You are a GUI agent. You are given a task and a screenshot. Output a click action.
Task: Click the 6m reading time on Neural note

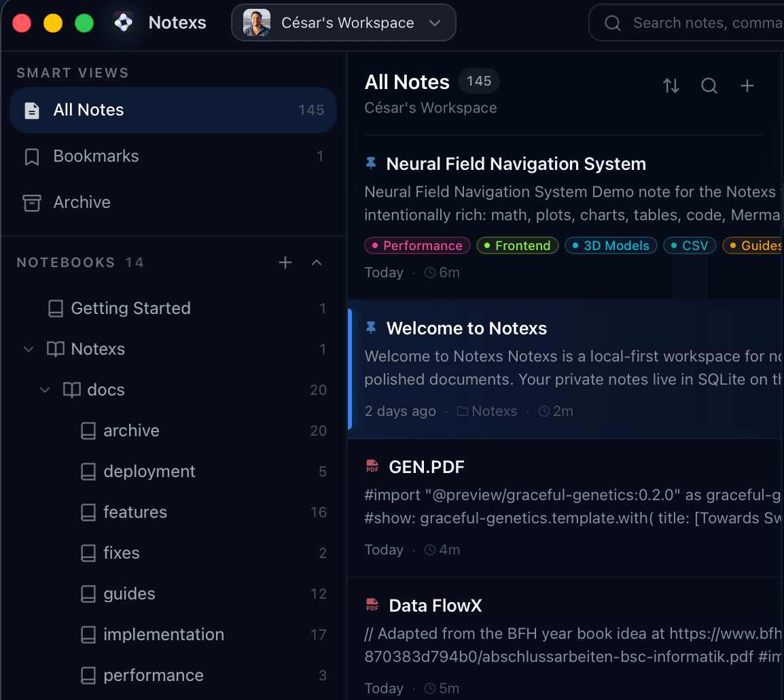(x=442, y=273)
